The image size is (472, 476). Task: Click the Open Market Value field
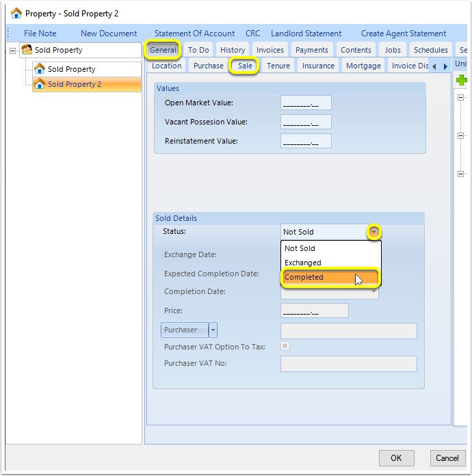(x=306, y=103)
